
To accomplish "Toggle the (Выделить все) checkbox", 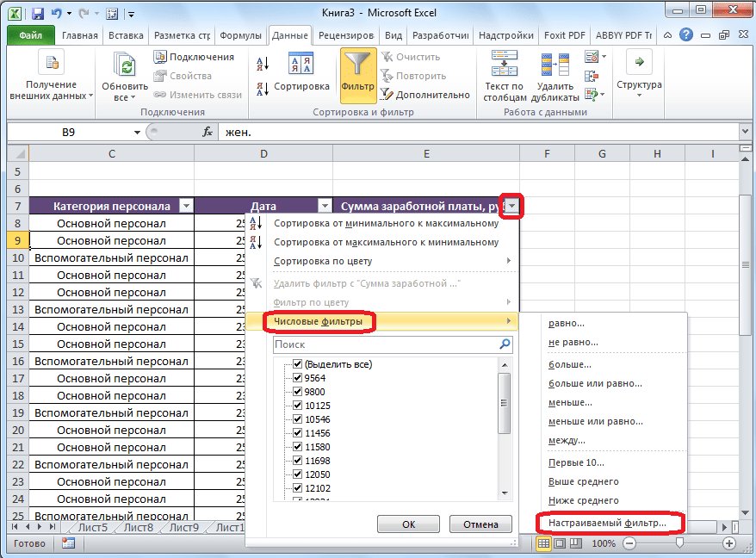I will click(297, 364).
